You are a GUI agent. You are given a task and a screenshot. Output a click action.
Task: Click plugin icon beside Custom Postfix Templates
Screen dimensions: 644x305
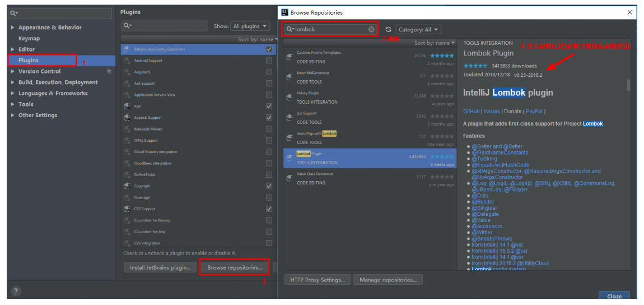coord(289,57)
